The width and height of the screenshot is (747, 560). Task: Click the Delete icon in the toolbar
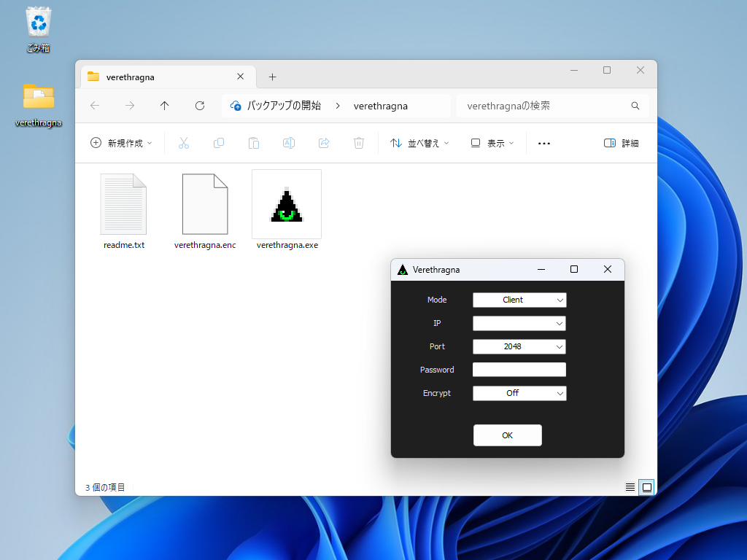click(358, 143)
